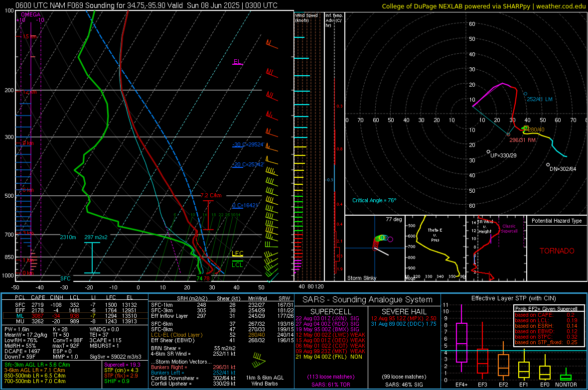This screenshot has height=390, width=588.
Task: Click the '(113 loose matches)' text
Action: click(x=331, y=377)
